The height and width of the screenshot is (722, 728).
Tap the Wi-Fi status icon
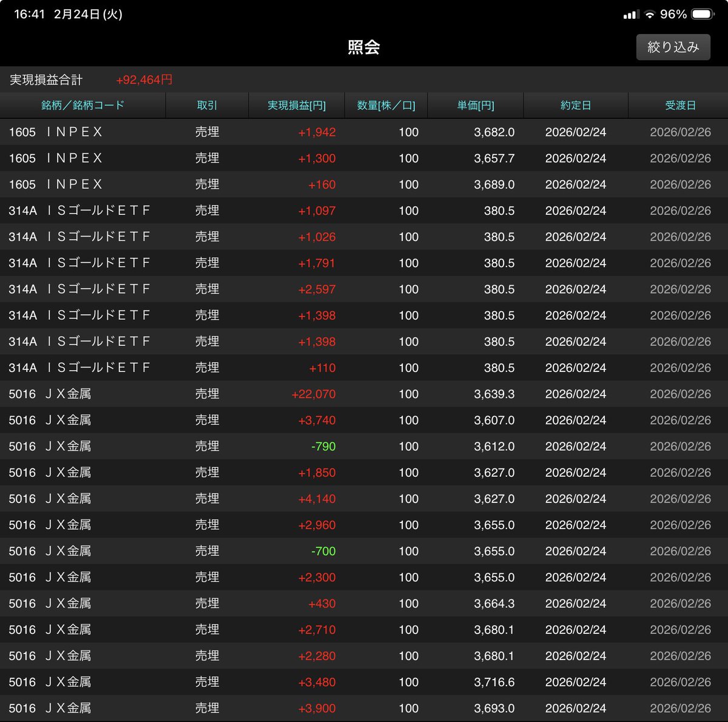[650, 14]
